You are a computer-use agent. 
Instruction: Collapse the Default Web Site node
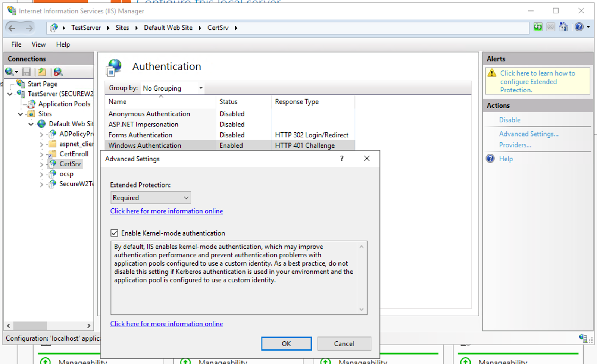(x=31, y=124)
